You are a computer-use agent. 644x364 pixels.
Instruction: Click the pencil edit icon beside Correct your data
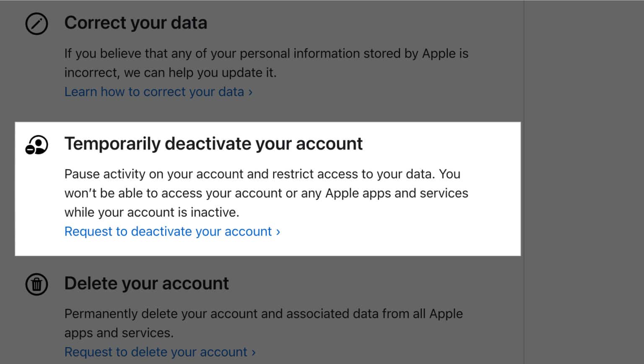point(36,24)
